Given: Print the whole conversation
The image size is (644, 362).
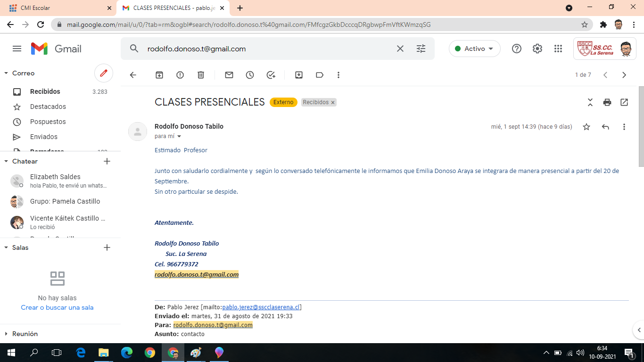Looking at the screenshot, I should 607,102.
